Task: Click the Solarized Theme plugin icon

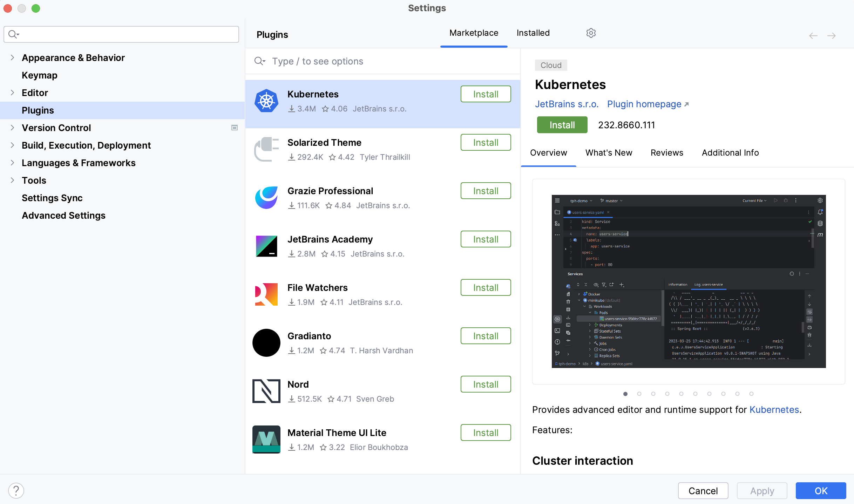Action: point(266,149)
